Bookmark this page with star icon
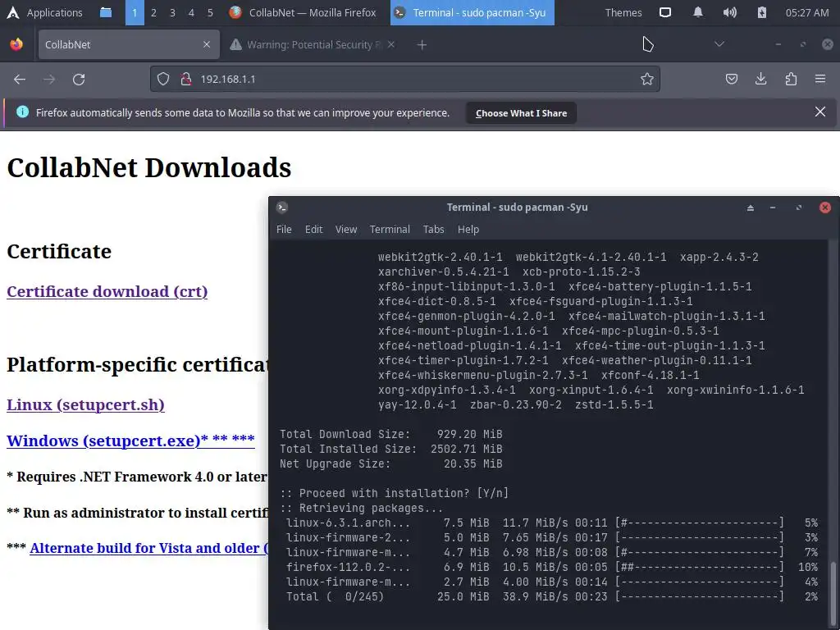 click(x=647, y=80)
